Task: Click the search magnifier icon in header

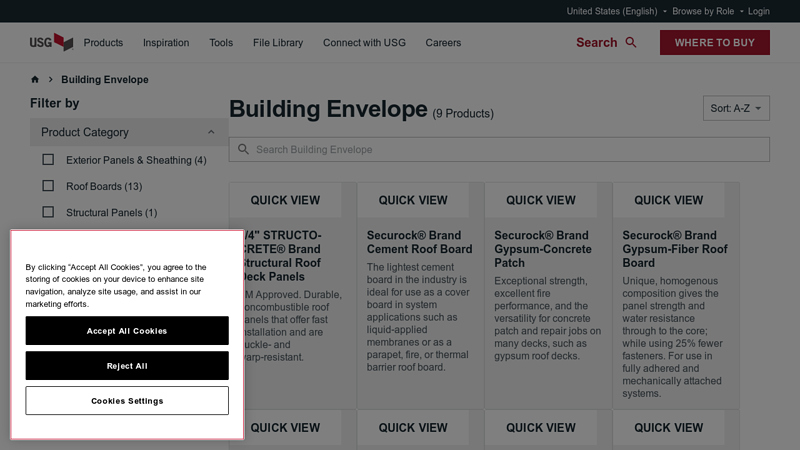Action: point(631,42)
